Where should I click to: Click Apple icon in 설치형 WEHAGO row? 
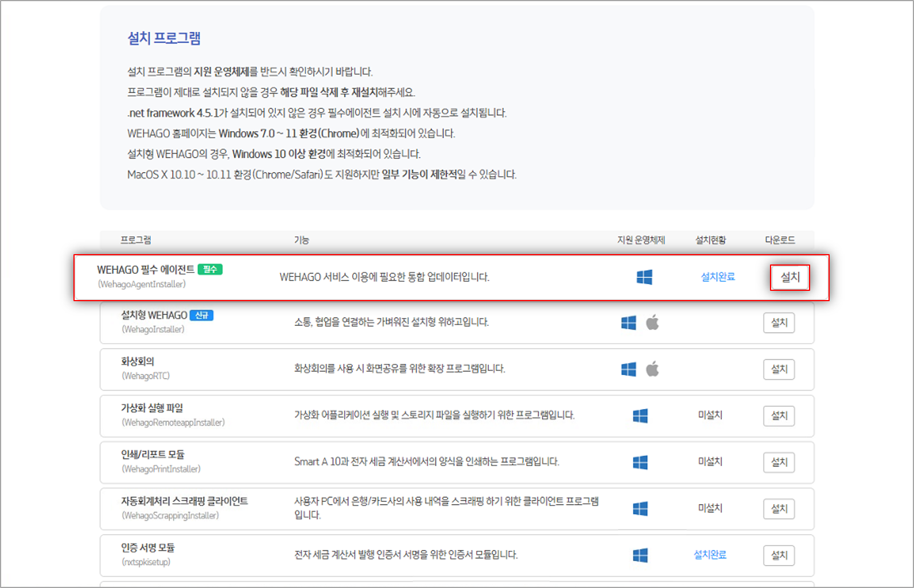[x=652, y=322]
